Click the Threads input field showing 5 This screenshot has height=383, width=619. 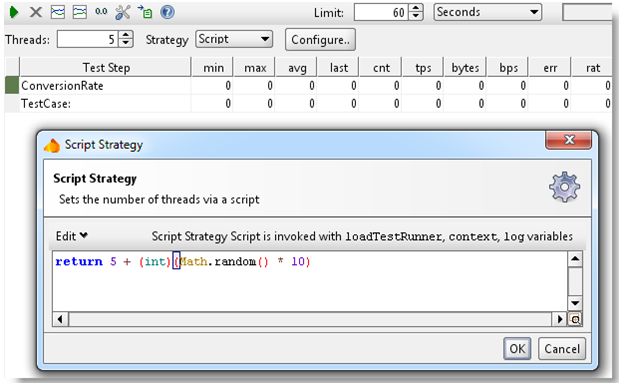click(x=88, y=39)
